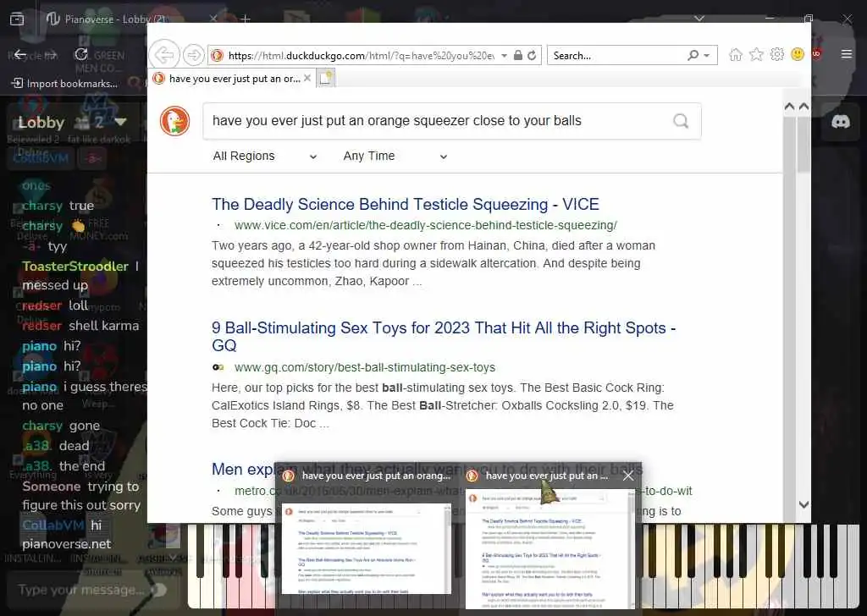Click the 'shell karma' message from redser
The image size is (867, 616).
[104, 326]
